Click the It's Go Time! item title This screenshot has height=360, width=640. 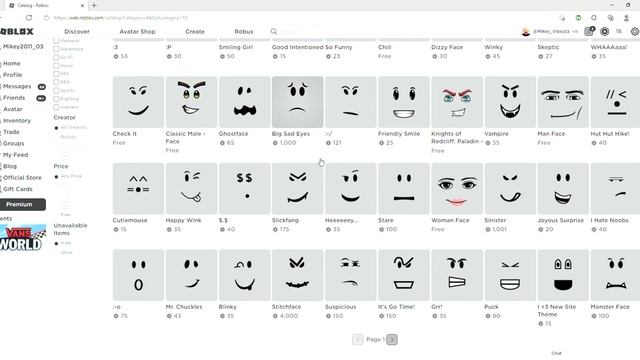pos(396,307)
